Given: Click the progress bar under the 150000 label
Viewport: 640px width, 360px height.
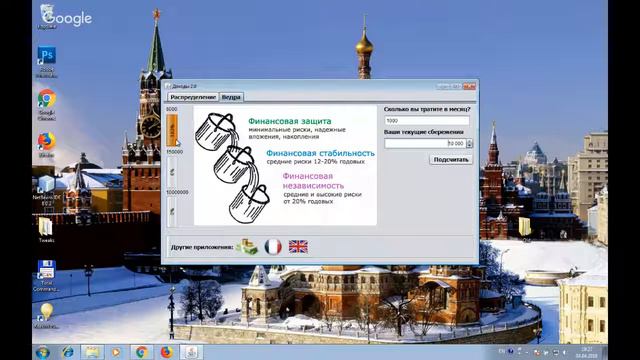Looking at the screenshot, I should click(172, 171).
